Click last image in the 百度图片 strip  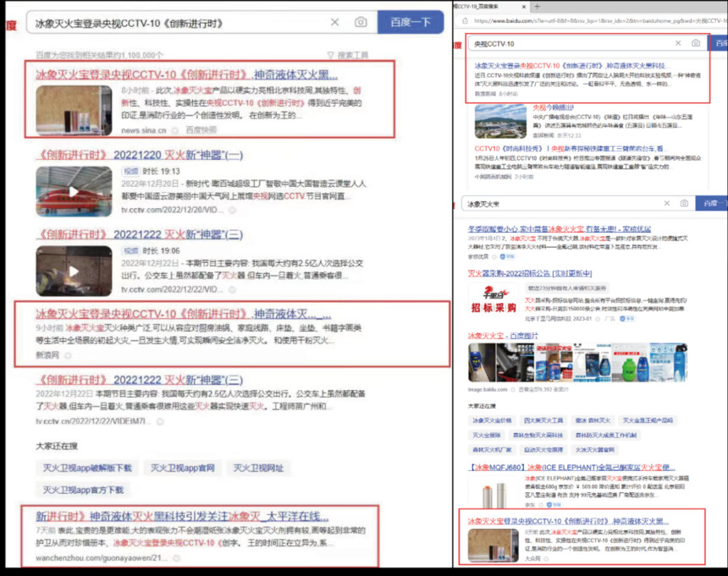(x=669, y=363)
